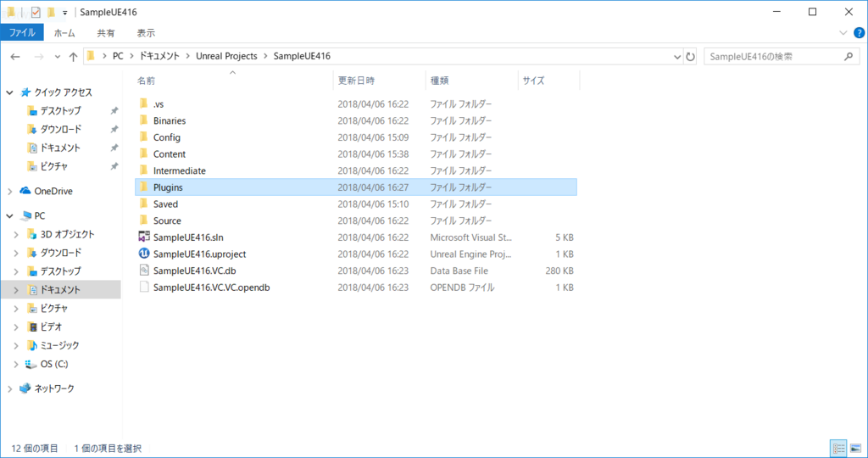Sort by 種類 column header
This screenshot has height=458, width=868.
440,81
